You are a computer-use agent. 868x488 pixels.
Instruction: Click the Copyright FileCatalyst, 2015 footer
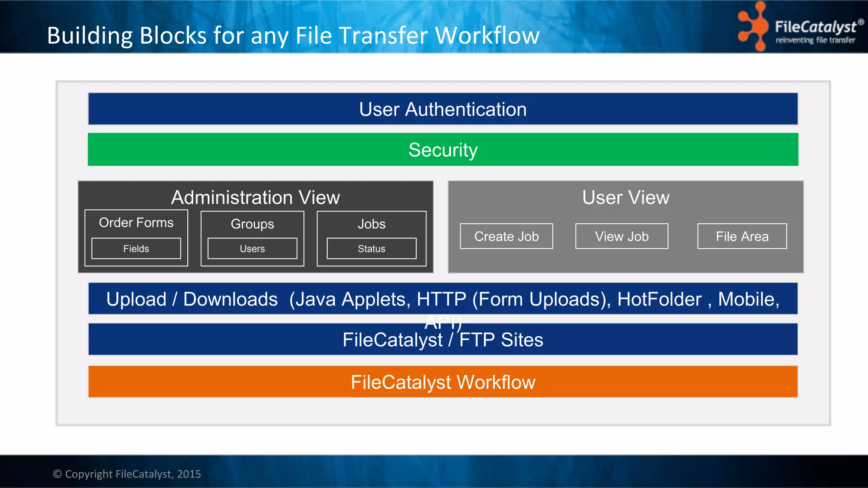click(127, 474)
